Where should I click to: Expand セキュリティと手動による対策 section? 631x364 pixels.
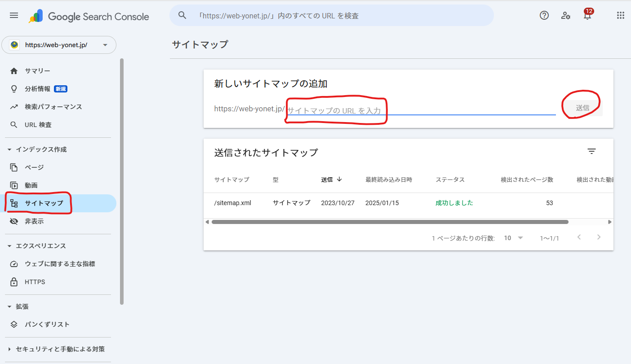(9, 349)
